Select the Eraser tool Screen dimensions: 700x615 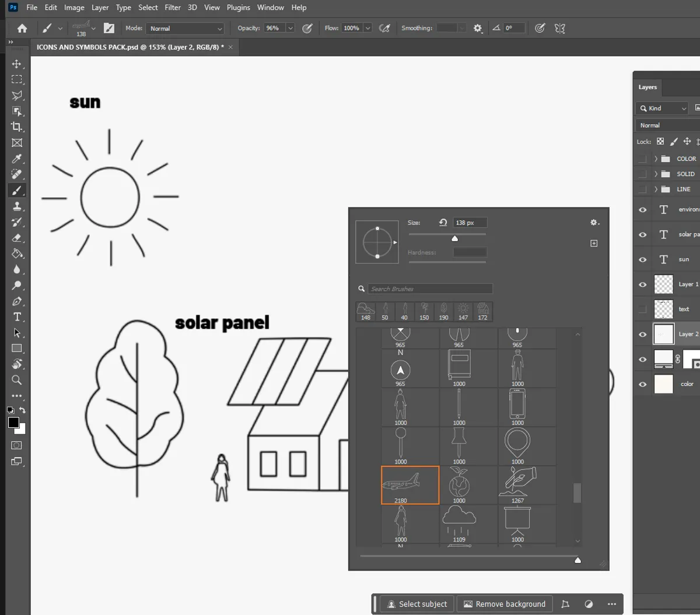point(17,237)
